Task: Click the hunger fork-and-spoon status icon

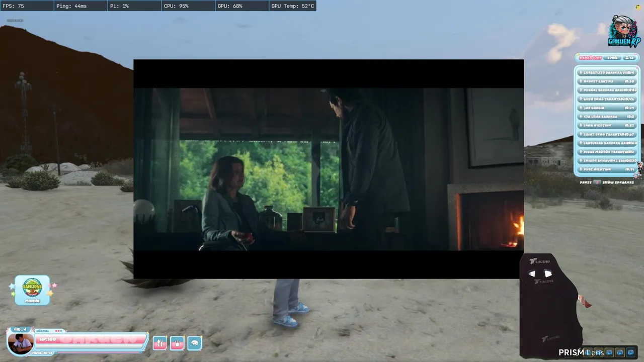Action: [x=159, y=343]
